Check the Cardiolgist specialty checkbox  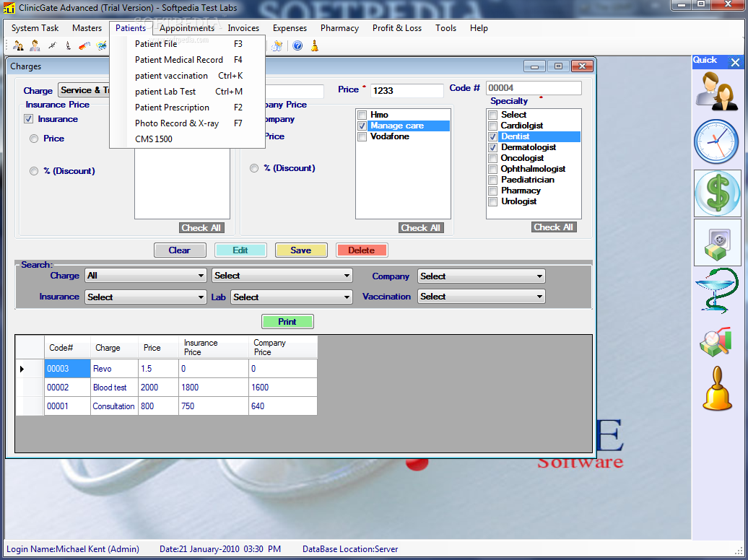pos(493,126)
